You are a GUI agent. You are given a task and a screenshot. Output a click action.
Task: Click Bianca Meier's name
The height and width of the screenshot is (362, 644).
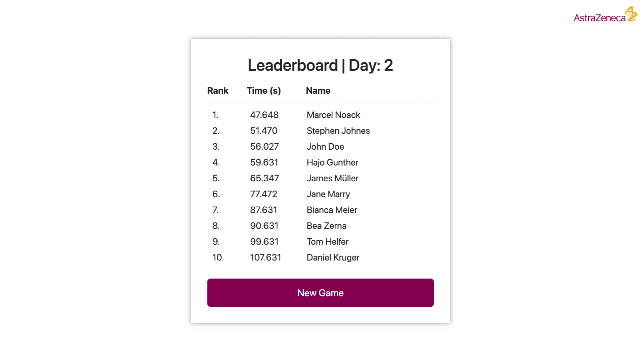coord(332,210)
